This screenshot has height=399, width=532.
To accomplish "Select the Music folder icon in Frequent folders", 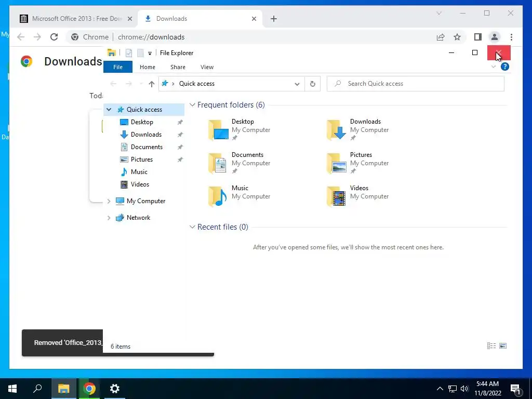I will pos(218,196).
